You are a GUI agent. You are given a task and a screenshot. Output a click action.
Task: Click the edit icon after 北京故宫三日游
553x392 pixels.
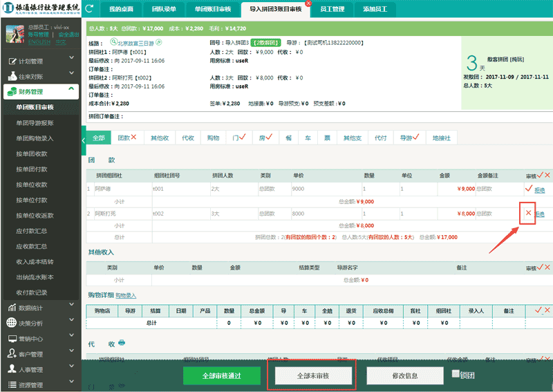point(159,43)
